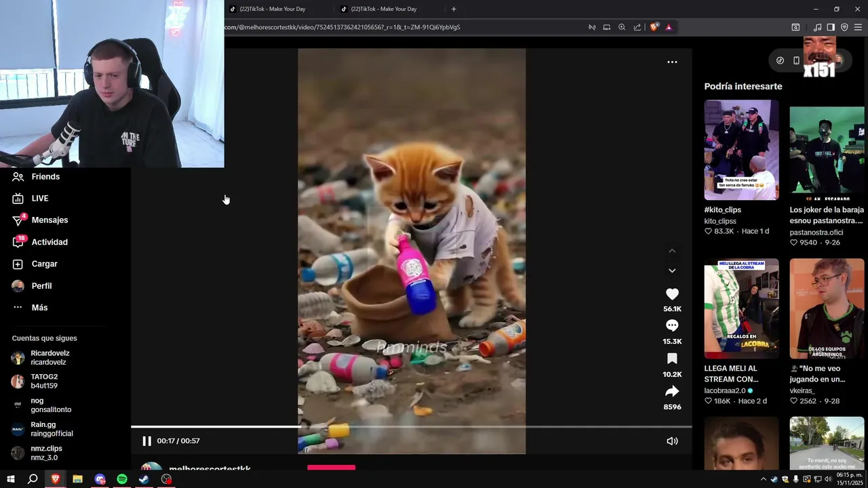Open melhorescortestkk author name below video
This screenshot has height=488, width=868.
[210, 468]
